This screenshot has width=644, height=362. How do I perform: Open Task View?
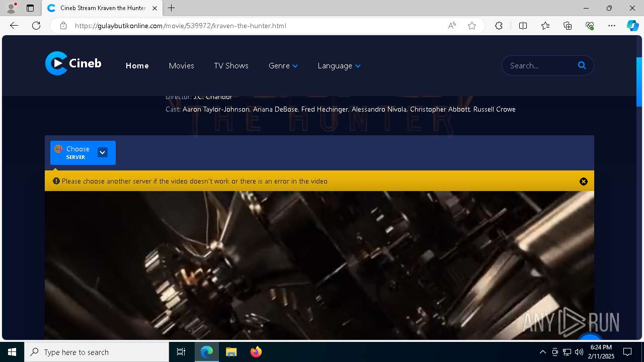[181, 352]
